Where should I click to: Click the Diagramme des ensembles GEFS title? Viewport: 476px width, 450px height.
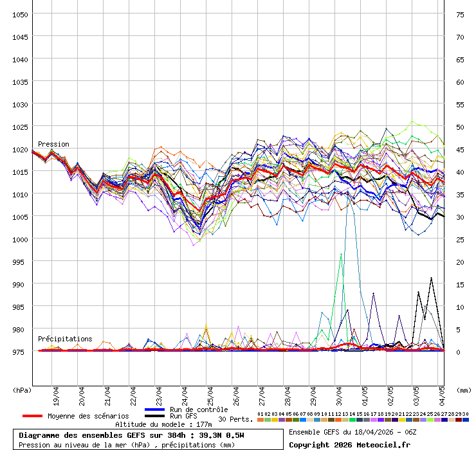point(131,435)
